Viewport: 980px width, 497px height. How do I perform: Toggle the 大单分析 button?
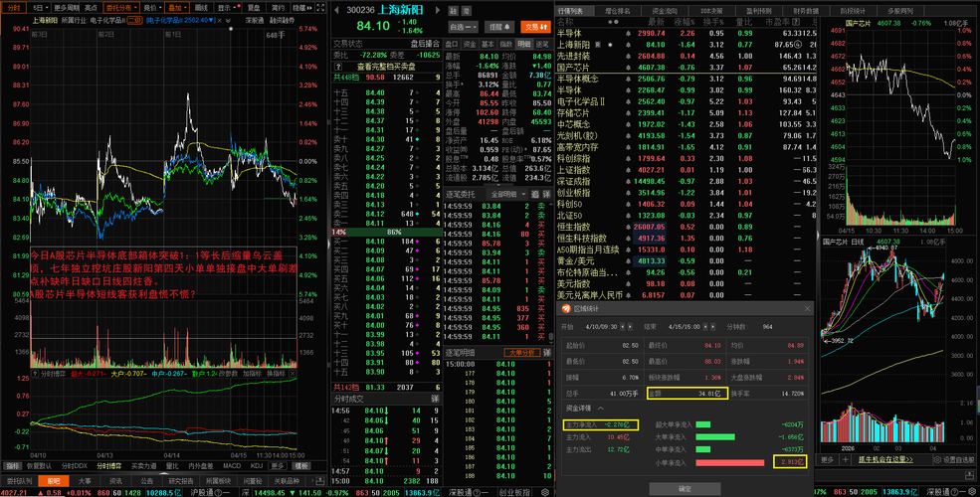[x=522, y=353]
